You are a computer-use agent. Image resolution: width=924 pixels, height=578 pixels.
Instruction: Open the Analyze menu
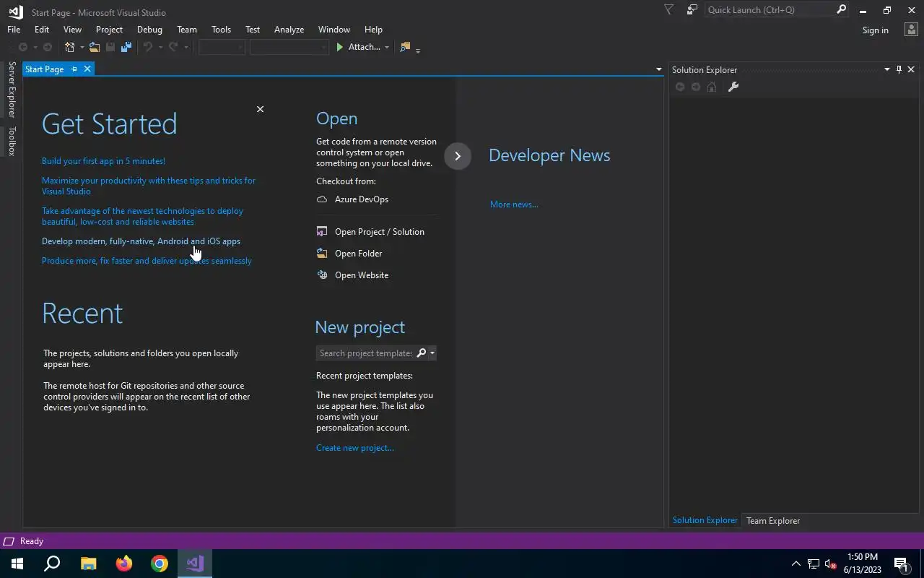click(289, 30)
